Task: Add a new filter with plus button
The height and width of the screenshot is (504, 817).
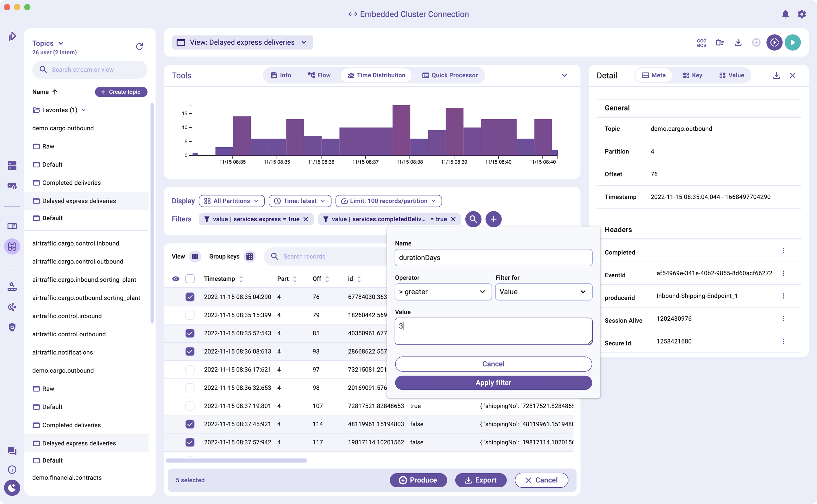Action: 494,219
